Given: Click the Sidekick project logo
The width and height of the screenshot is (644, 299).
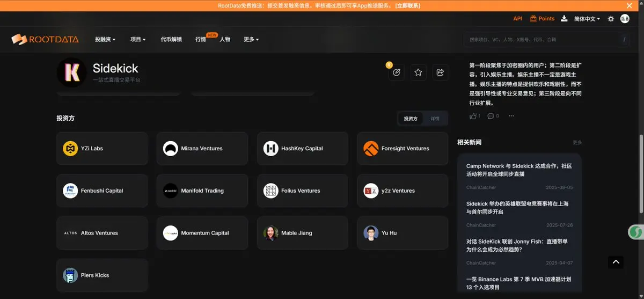Looking at the screenshot, I should [71, 72].
